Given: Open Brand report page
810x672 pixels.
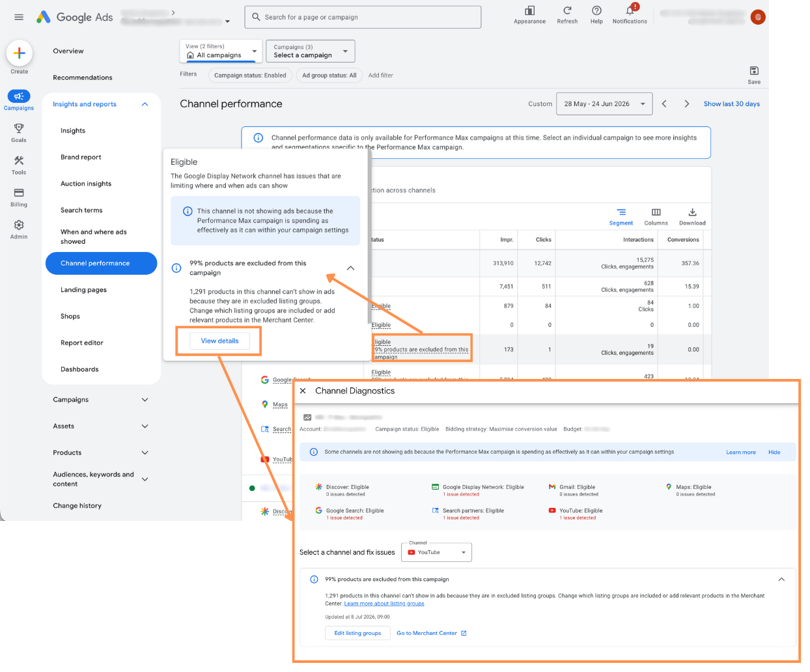Looking at the screenshot, I should pos(81,157).
